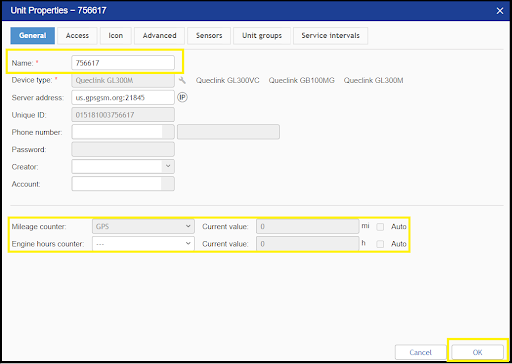Click the Cancel button

pyautogui.click(x=421, y=352)
